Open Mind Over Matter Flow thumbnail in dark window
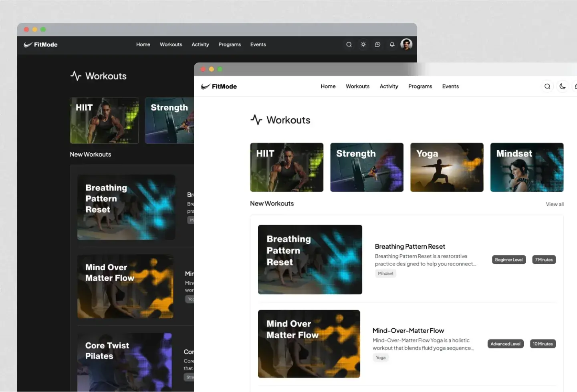This screenshot has width=577, height=392. (125, 287)
